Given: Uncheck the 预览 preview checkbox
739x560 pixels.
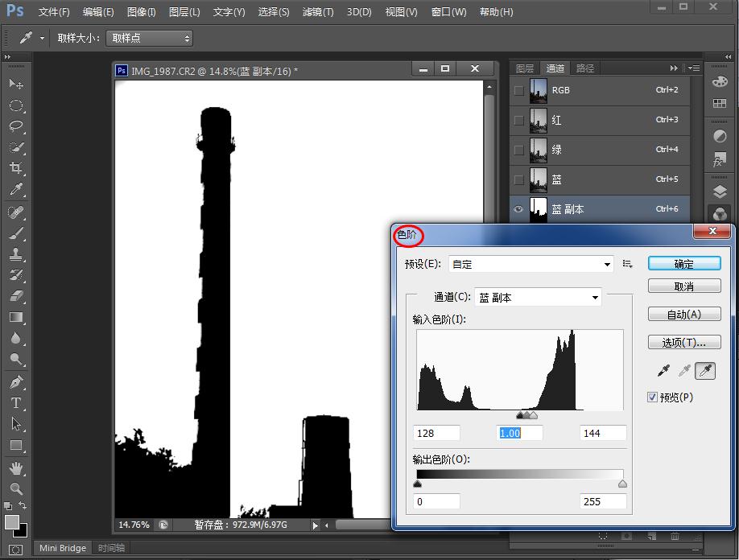Looking at the screenshot, I should 653,397.
